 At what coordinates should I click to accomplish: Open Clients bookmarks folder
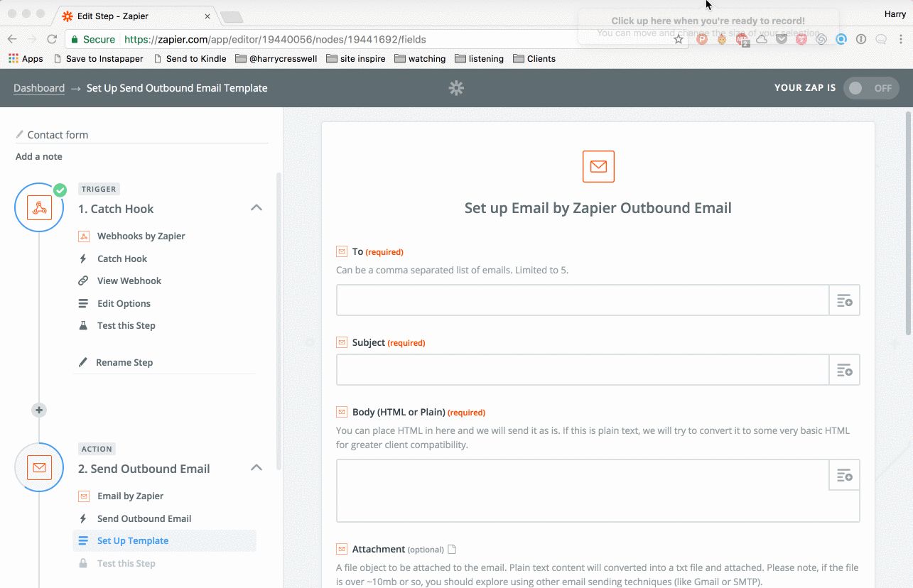(534, 59)
